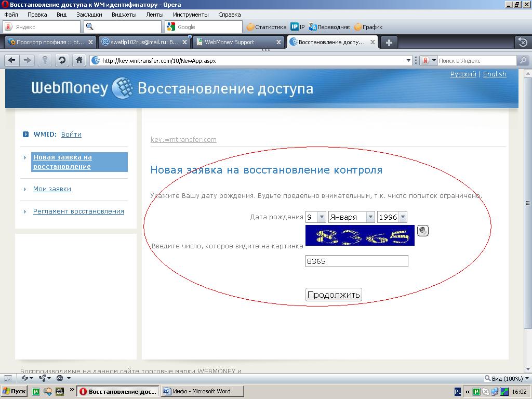
Task: Open the График bookmark
Action: click(368, 27)
